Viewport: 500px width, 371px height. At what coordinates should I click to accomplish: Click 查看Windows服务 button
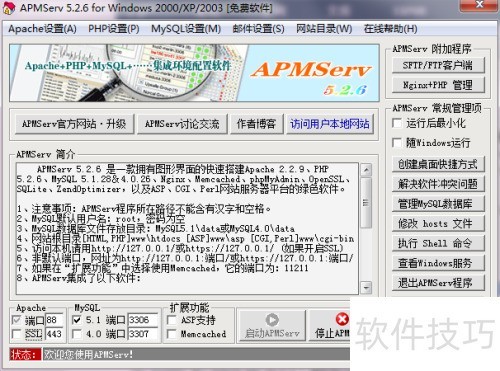coord(438,263)
